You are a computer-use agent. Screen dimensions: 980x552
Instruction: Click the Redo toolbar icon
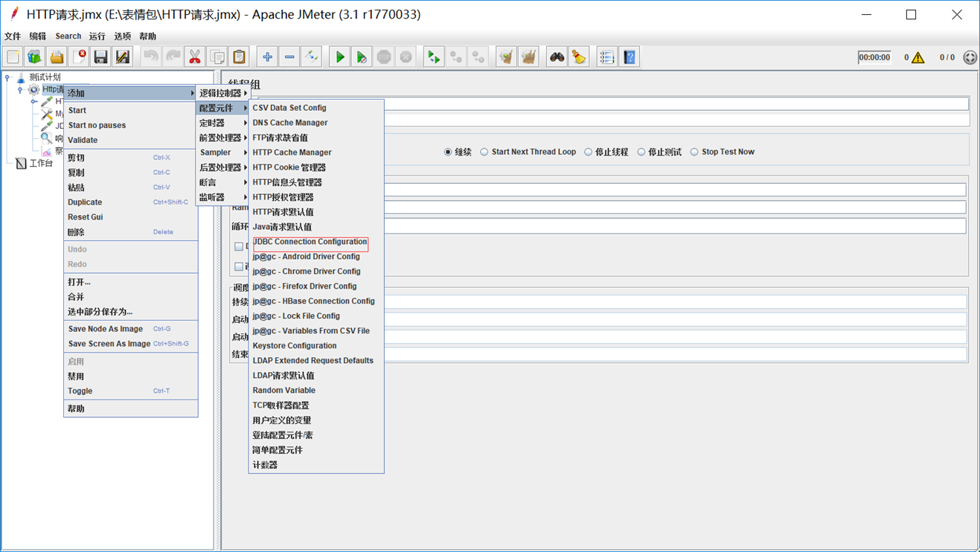(x=173, y=57)
